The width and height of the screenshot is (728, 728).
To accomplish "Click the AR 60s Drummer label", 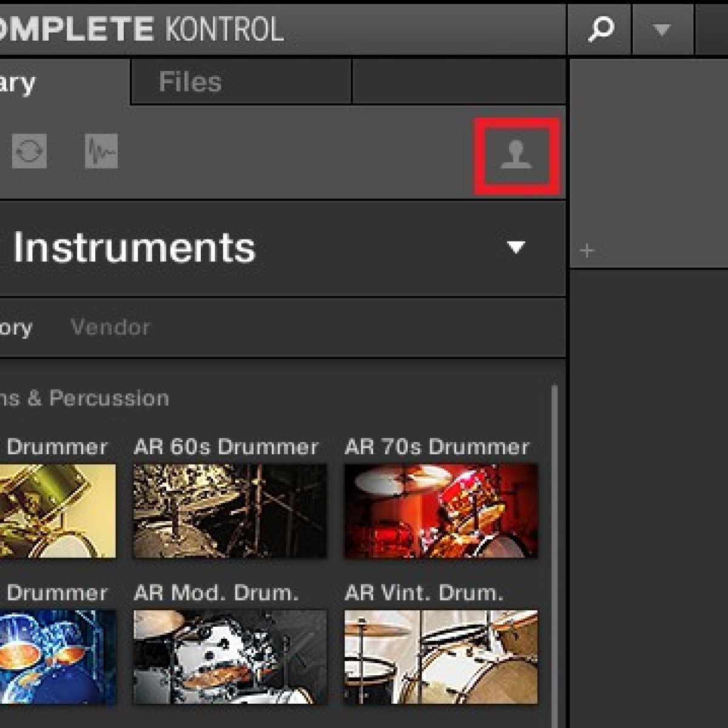I will pyautogui.click(x=226, y=447).
